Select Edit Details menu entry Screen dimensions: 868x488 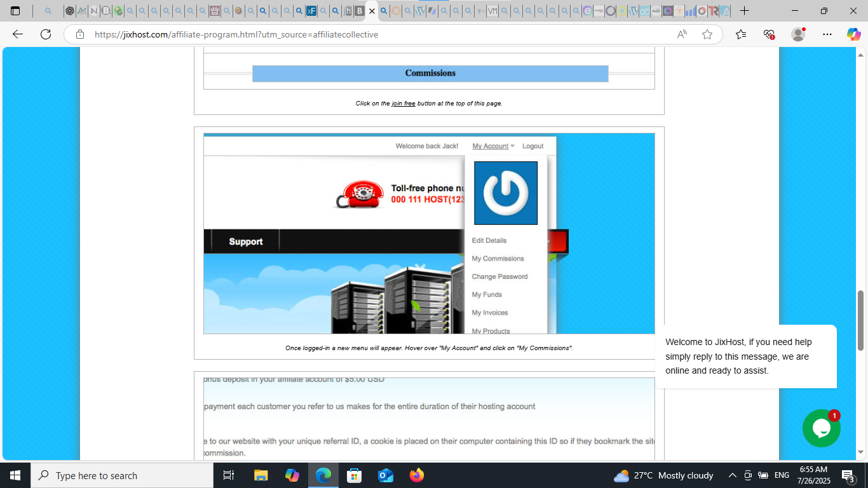(x=489, y=240)
